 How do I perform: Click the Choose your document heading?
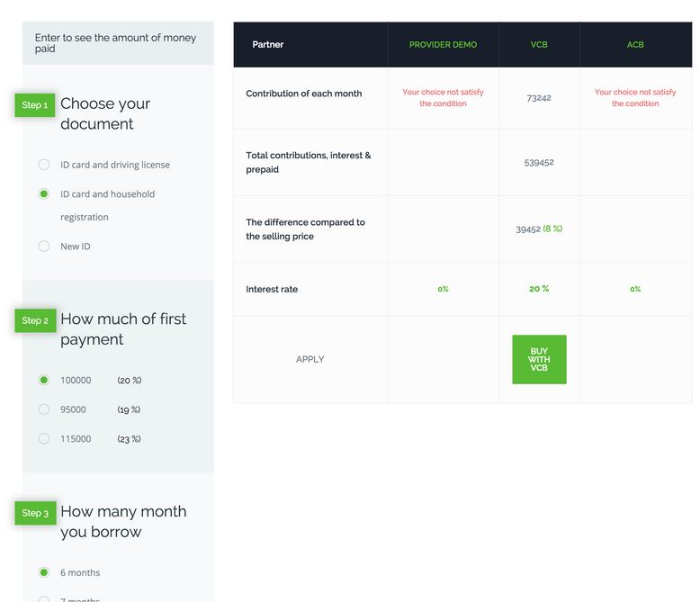tap(105, 114)
